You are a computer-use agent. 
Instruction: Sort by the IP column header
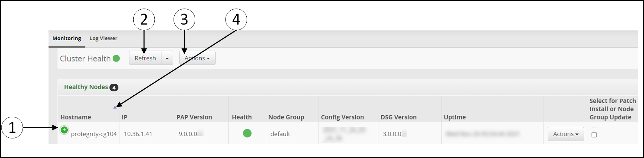coord(124,117)
